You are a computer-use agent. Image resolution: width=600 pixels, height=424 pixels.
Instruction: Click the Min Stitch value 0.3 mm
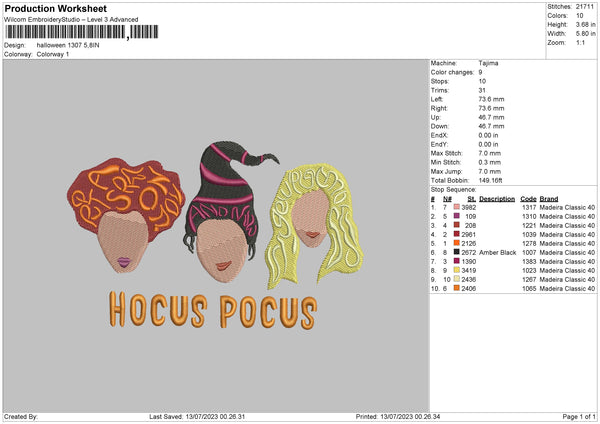point(489,162)
